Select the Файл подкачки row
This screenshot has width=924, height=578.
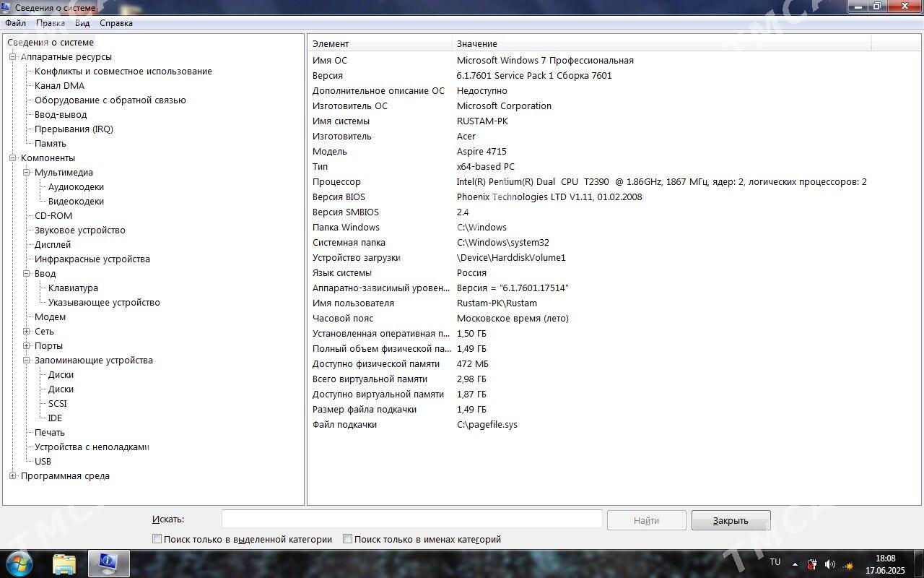(614, 425)
